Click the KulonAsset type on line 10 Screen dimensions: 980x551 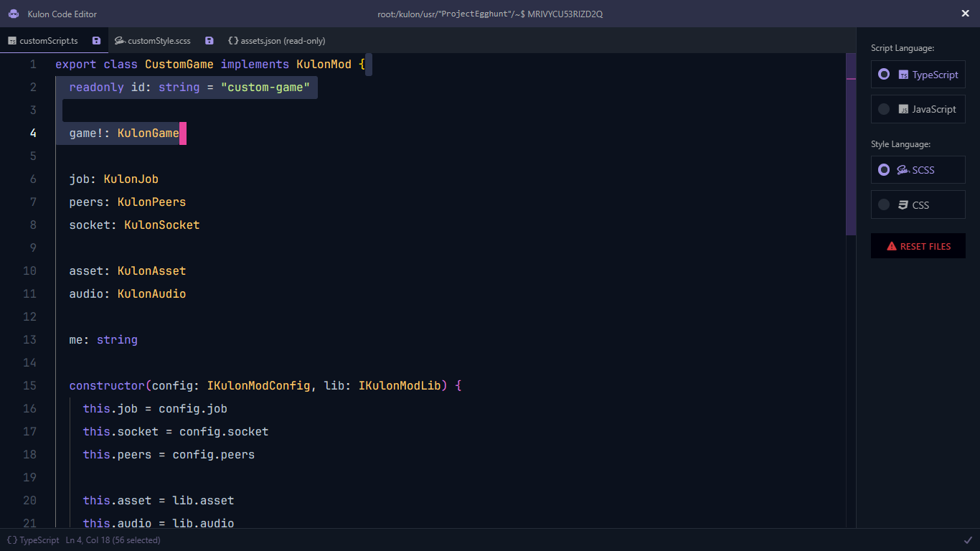point(152,271)
